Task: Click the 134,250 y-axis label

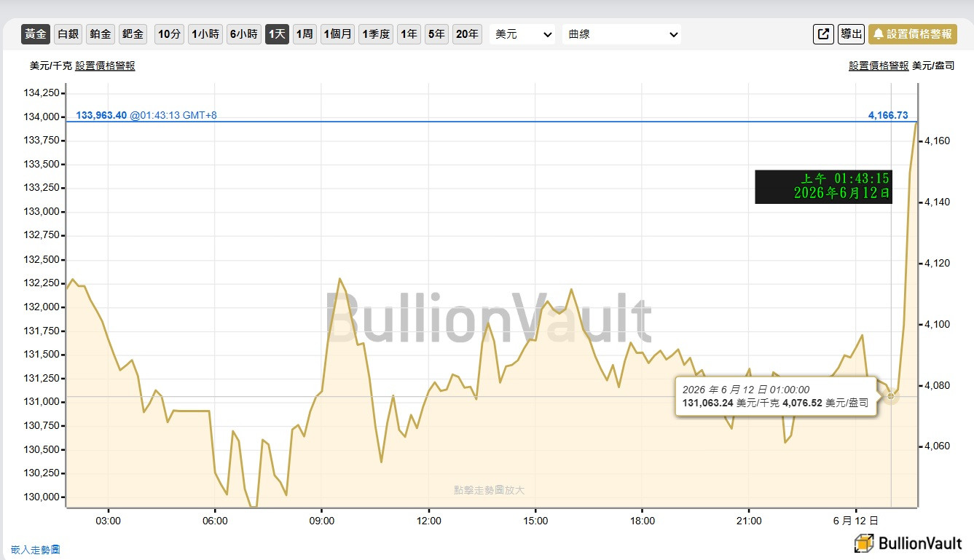Action: [42, 93]
